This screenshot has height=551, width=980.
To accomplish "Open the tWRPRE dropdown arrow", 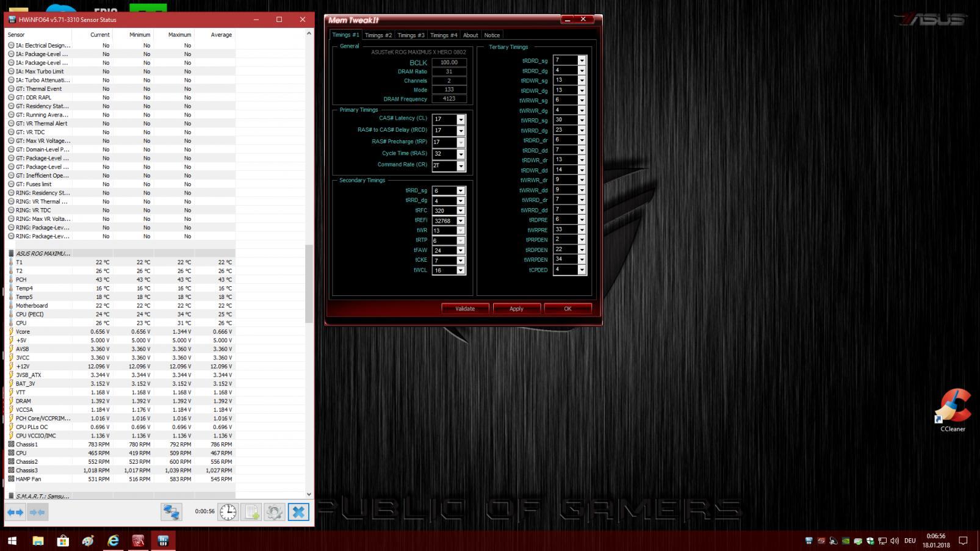I will pos(582,229).
